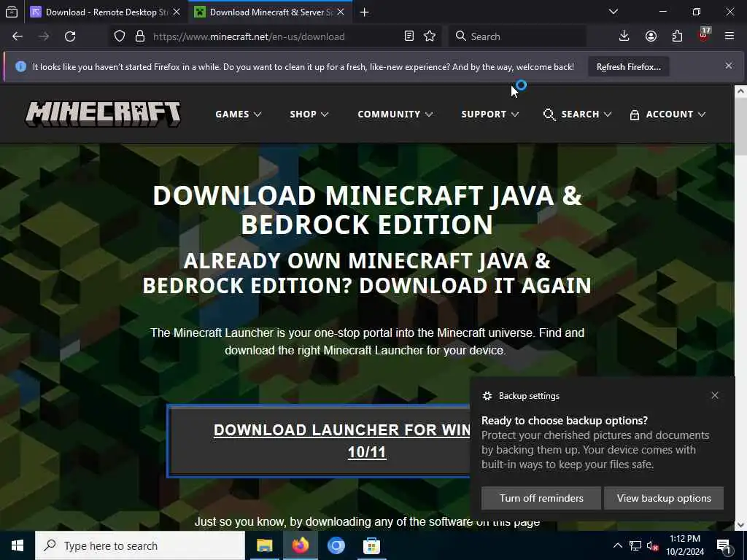The image size is (747, 560).
Task: Open File Explorer from the taskbar
Action: (264, 545)
